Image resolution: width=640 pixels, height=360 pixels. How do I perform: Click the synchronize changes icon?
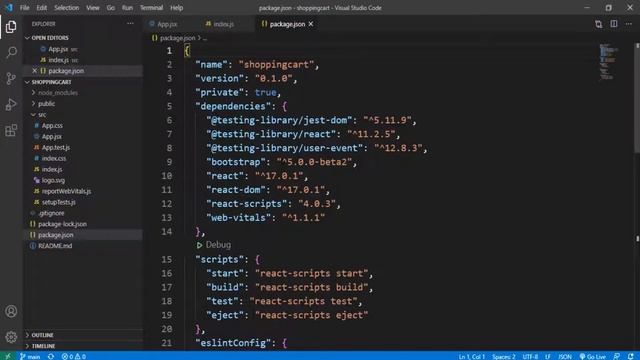click(51, 356)
